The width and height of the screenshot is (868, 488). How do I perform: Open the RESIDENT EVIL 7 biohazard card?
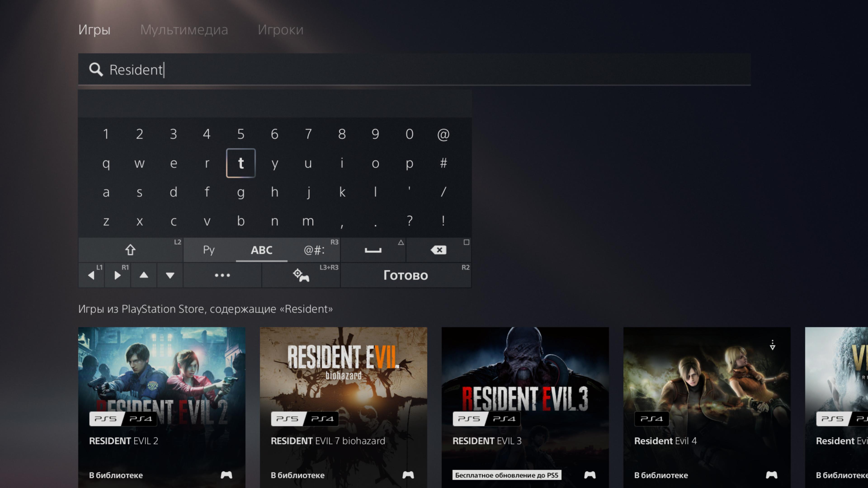(343, 408)
